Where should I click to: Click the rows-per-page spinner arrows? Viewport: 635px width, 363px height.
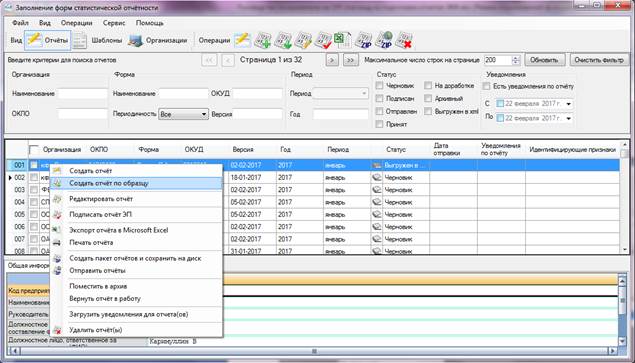516,60
